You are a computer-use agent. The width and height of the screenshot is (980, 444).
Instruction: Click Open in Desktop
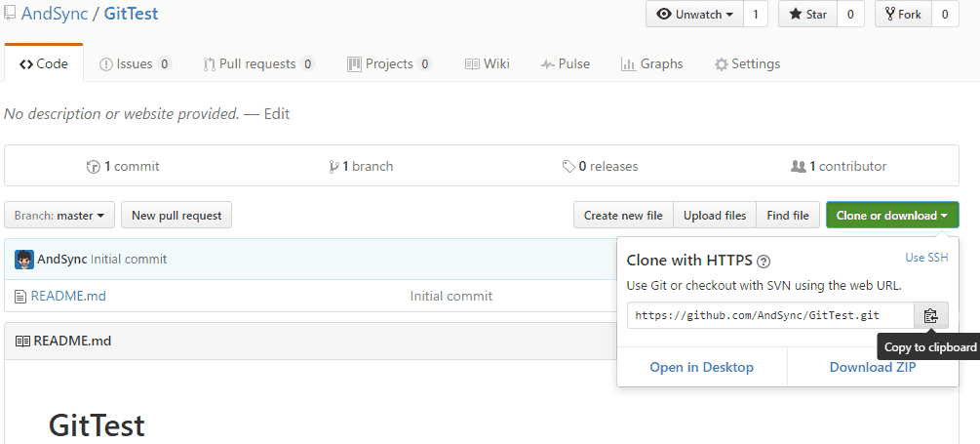coord(702,367)
